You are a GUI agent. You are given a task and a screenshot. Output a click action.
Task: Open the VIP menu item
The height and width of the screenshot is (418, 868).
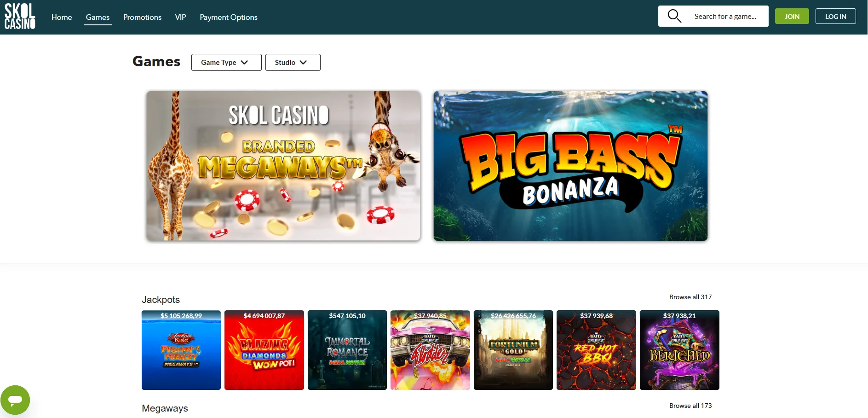pyautogui.click(x=180, y=17)
